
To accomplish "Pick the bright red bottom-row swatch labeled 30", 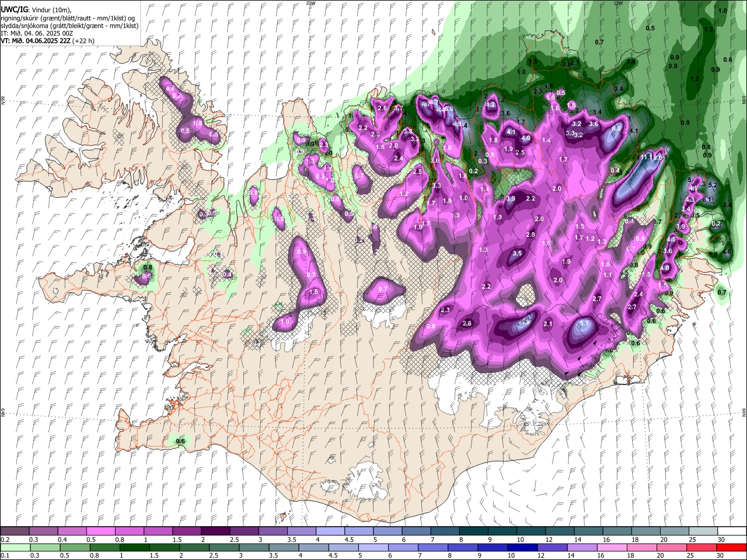I will tap(731, 547).
